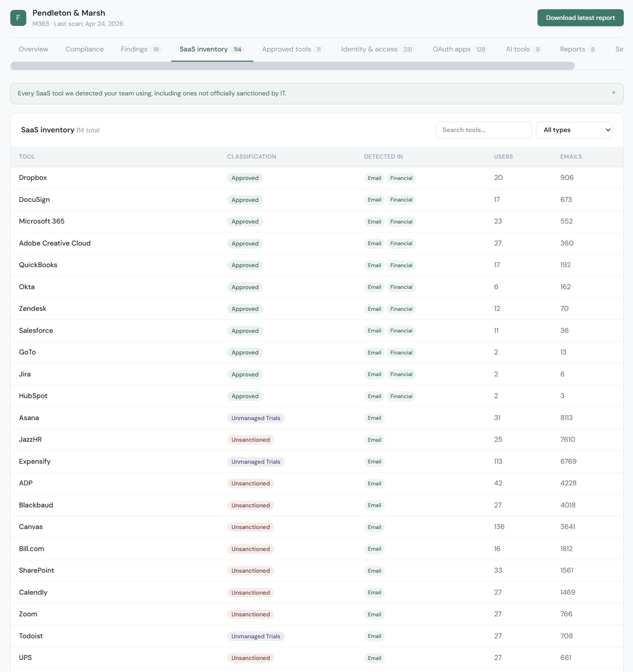
Task: Click the GoTo tool name
Action: (x=27, y=352)
